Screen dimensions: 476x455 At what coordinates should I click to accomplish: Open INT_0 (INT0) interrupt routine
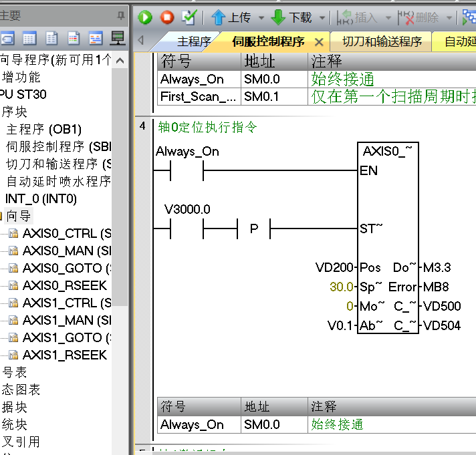click(41, 198)
